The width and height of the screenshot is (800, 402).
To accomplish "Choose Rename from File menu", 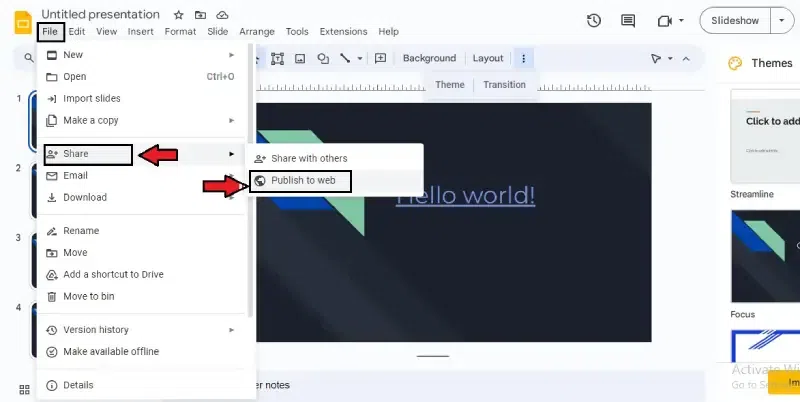I will pyautogui.click(x=142, y=231).
